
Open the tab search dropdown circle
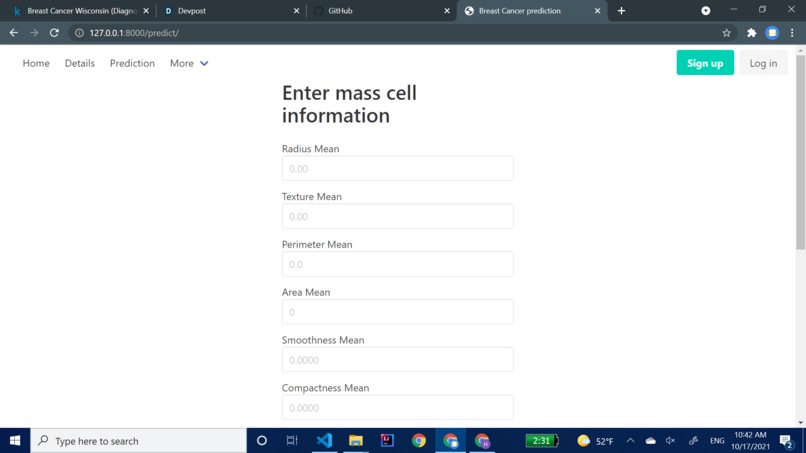click(706, 11)
